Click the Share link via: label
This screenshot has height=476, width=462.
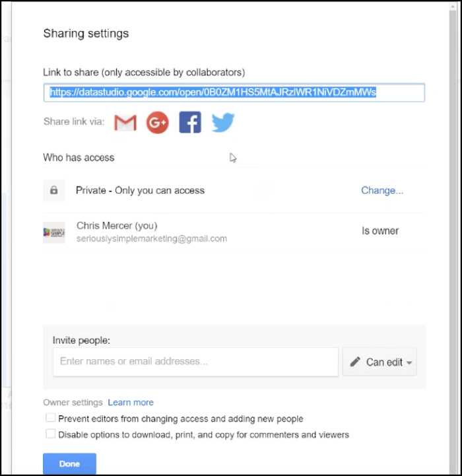[74, 121]
